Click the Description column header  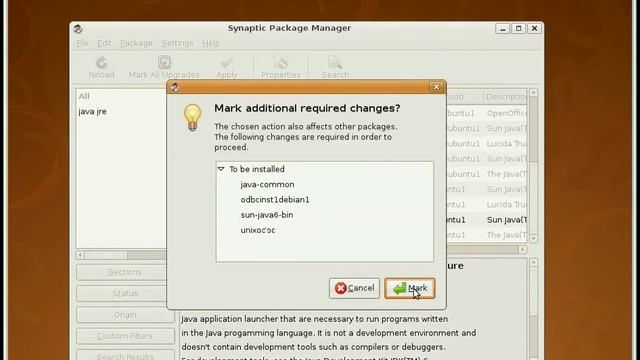coord(506,97)
